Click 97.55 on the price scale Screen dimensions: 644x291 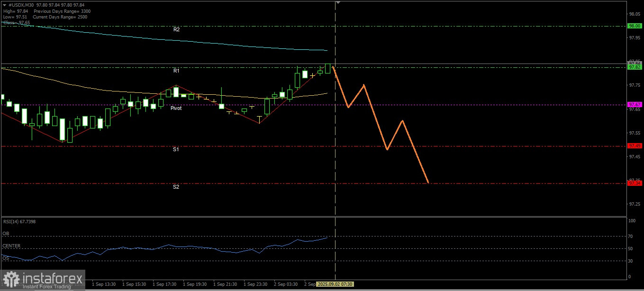(x=635, y=133)
